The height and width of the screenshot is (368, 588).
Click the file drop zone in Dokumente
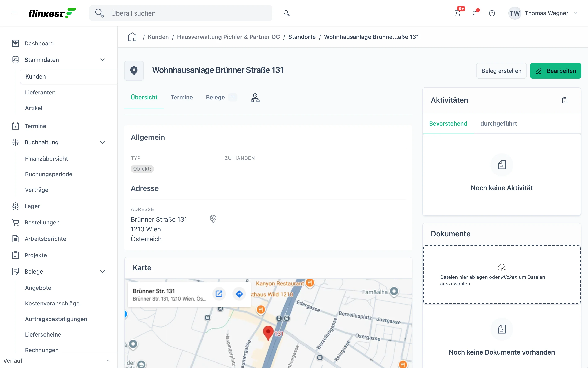pyautogui.click(x=501, y=275)
